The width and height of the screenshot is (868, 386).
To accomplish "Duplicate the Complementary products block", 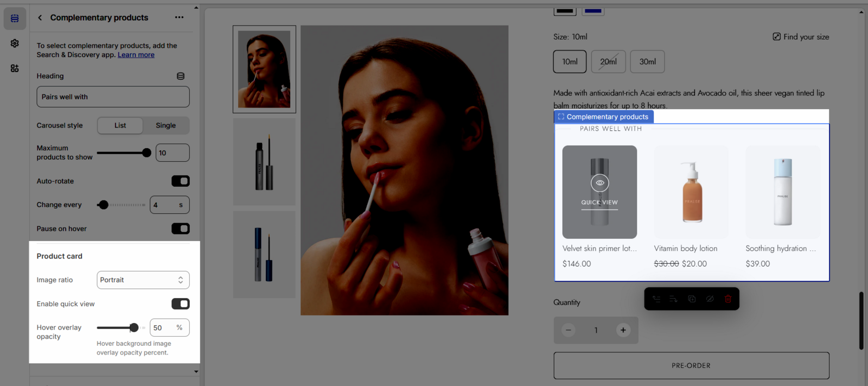I will [x=692, y=299].
